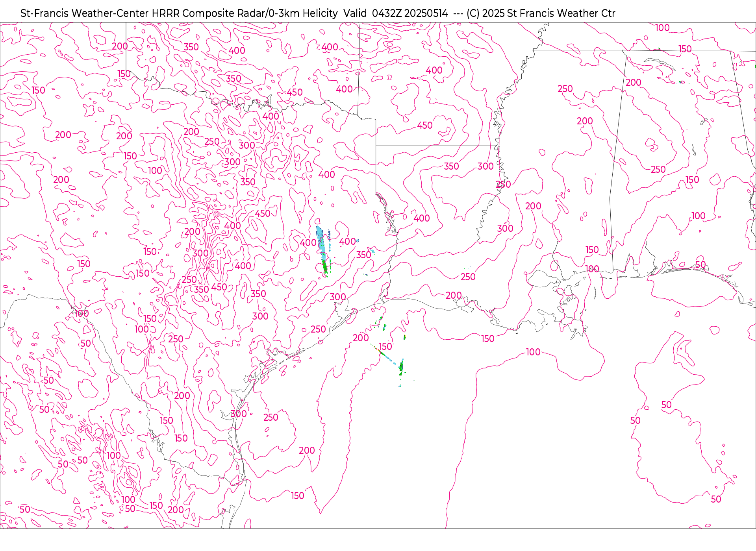The height and width of the screenshot is (551, 756).
Task: Click the "100" label on the Rio Grande Big Bend border
Action: (82, 314)
